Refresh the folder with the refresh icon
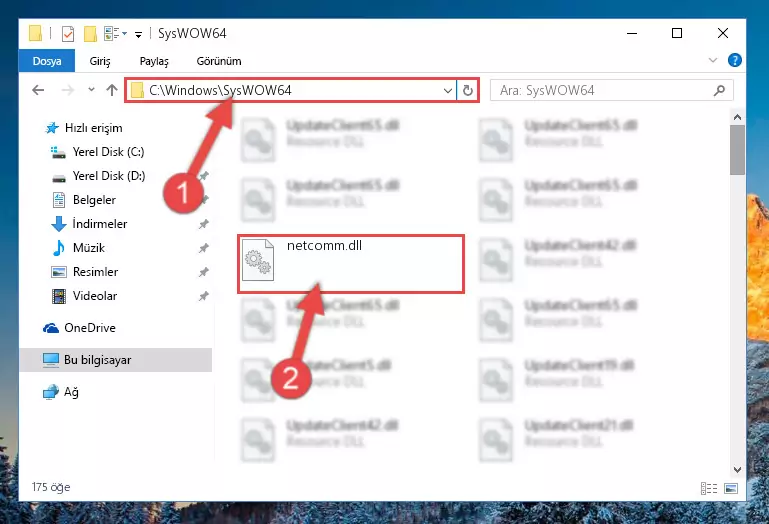The image size is (769, 524). pos(468,90)
